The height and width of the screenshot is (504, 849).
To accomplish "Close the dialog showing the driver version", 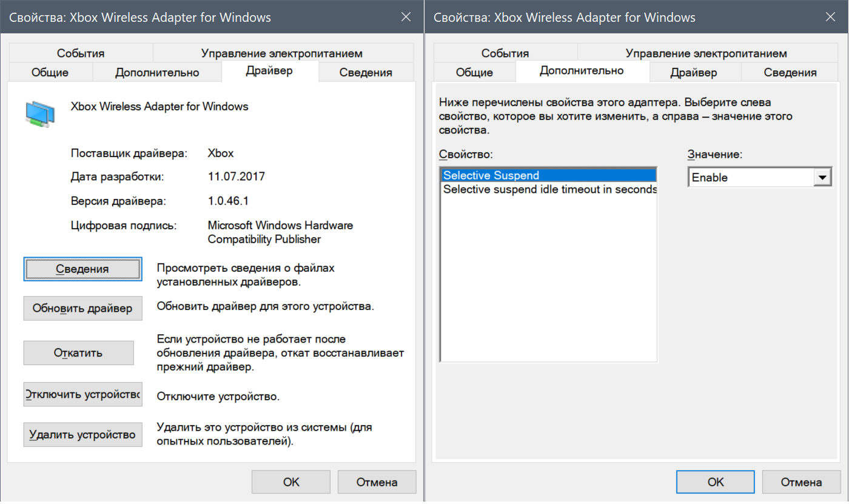I will pos(406,17).
